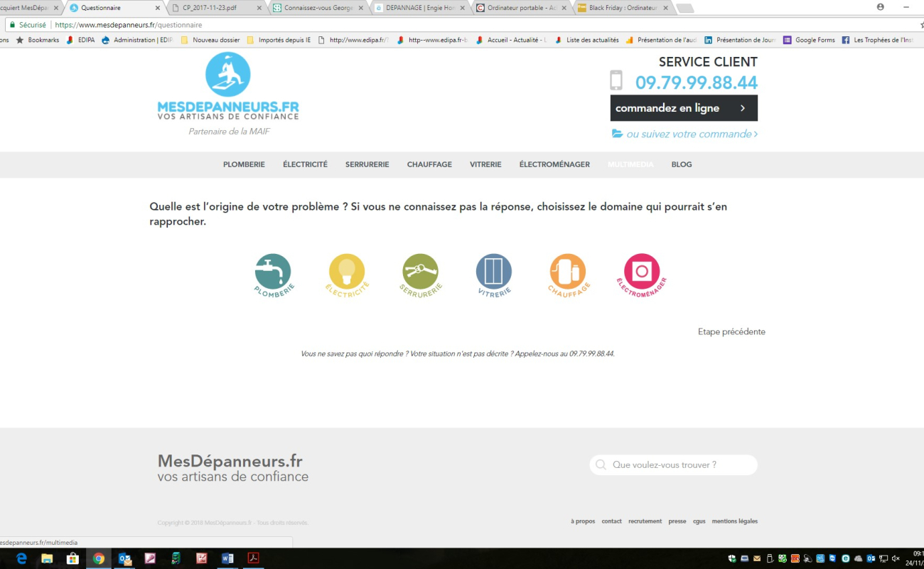Open Microsoft Edge from the taskbar
The image size is (924, 569).
coord(21,558)
